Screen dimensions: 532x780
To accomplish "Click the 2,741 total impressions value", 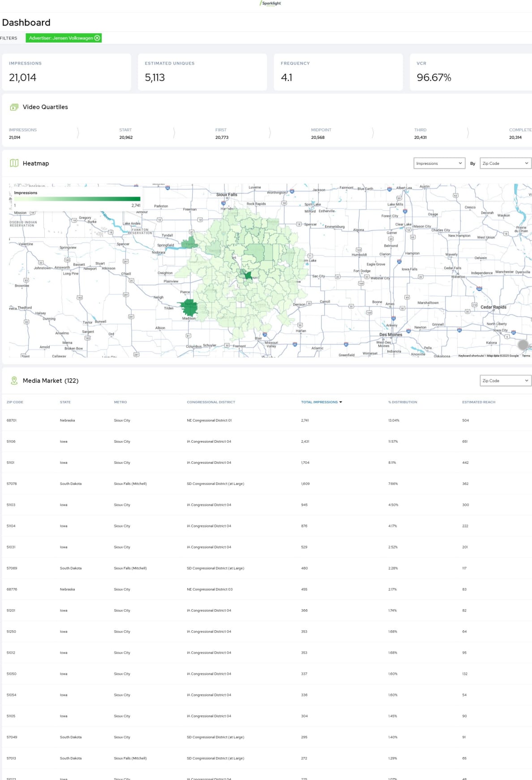I will click(305, 420).
